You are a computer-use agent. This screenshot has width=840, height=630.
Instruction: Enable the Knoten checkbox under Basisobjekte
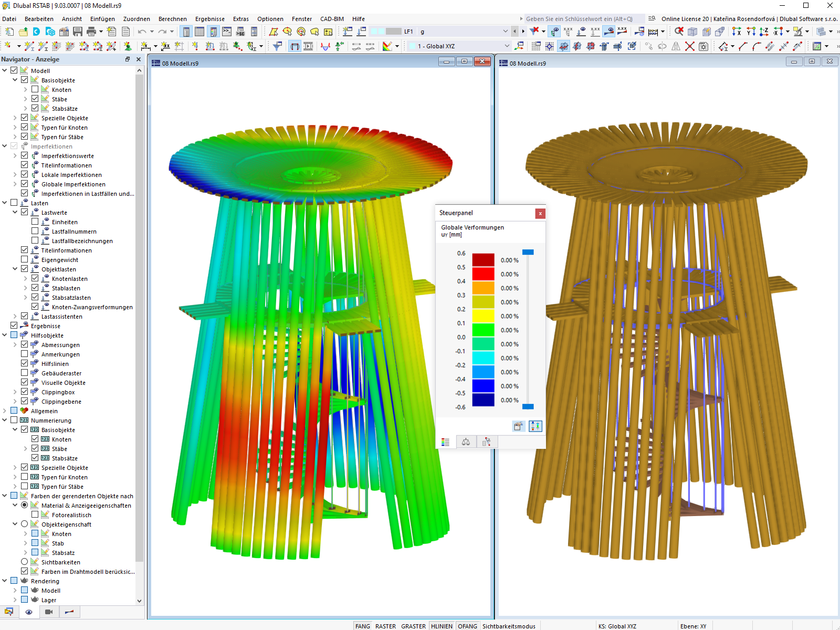(35, 89)
